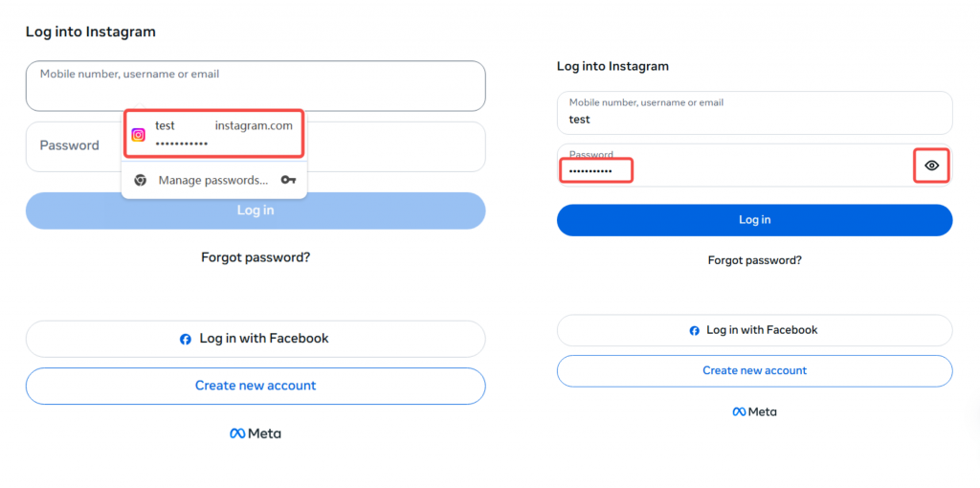The width and height of the screenshot is (980, 488).
Task: Open Forgot password? in the right form
Action: (x=754, y=260)
